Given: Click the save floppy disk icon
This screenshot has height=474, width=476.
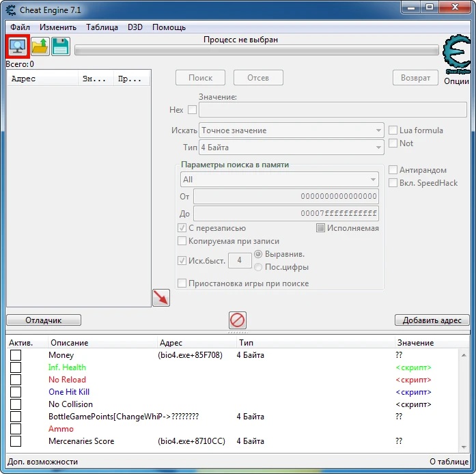Looking at the screenshot, I should point(60,46).
